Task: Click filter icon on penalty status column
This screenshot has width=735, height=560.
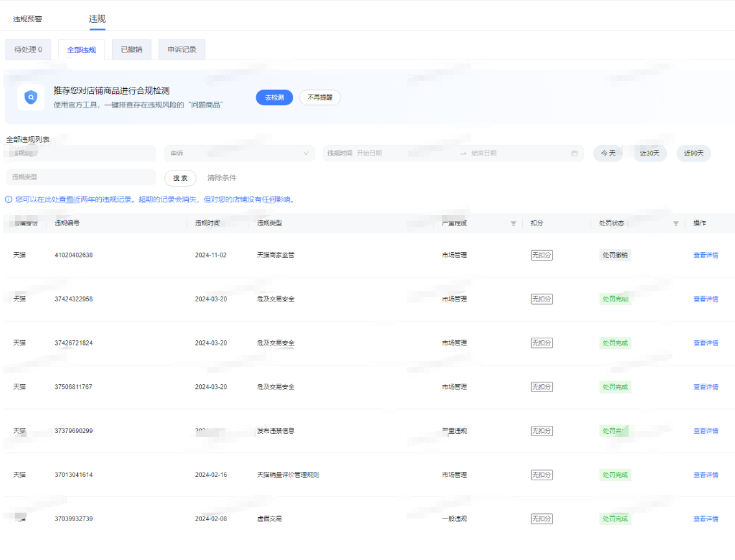Action: pos(675,224)
